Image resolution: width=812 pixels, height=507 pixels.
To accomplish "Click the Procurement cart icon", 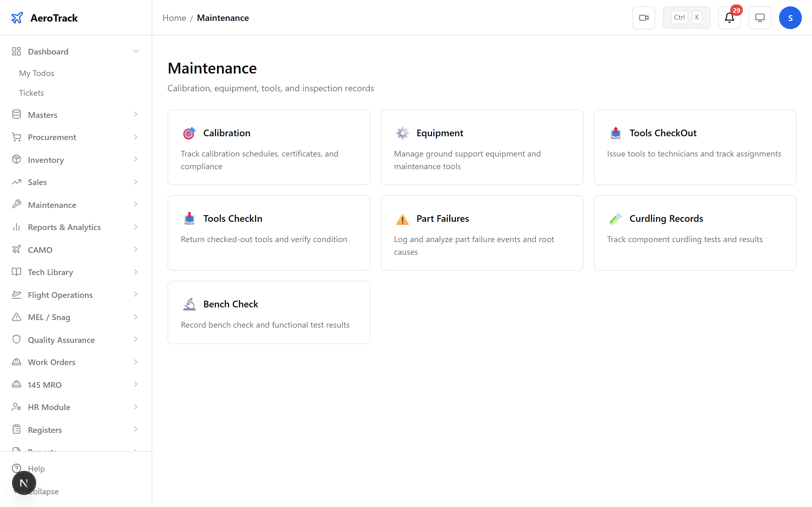I will click(x=16, y=137).
